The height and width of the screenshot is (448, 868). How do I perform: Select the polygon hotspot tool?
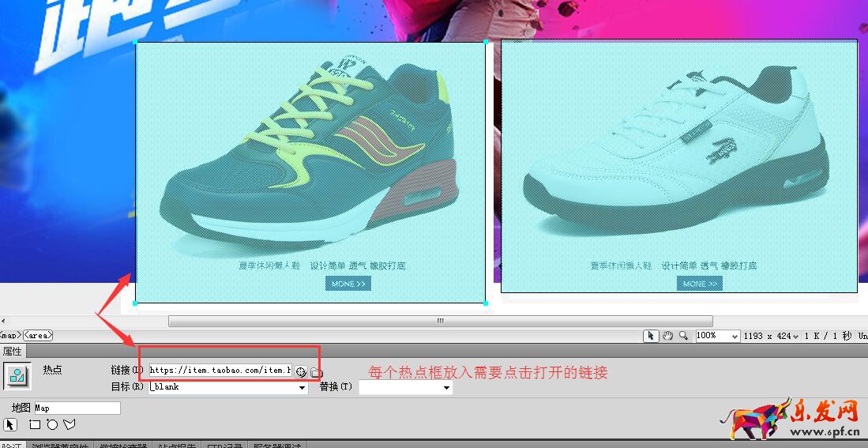(70, 424)
